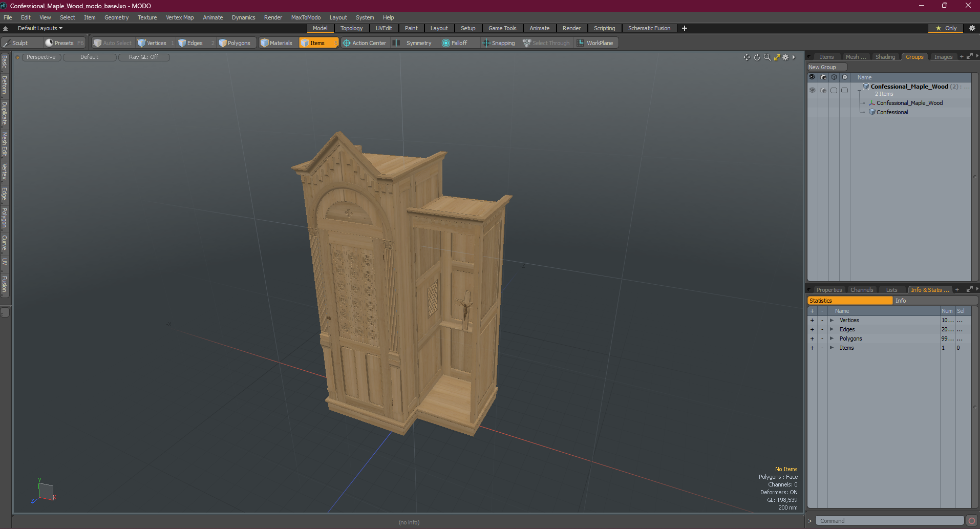Toggle visibility eye for Confessional_Maple_Wood group
The width and height of the screenshot is (980, 529).
(x=812, y=90)
